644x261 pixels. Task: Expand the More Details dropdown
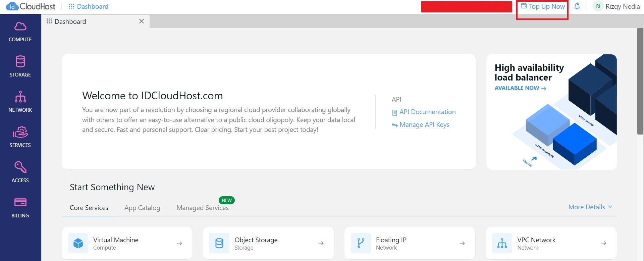(590, 207)
